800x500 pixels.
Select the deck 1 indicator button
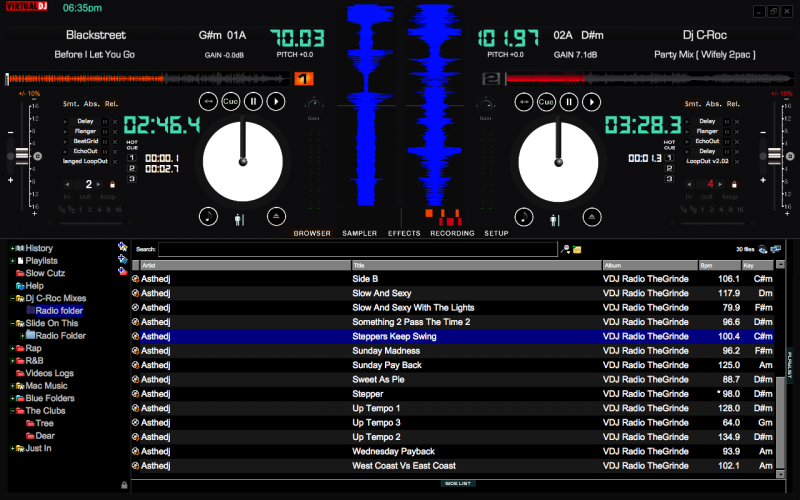click(304, 79)
